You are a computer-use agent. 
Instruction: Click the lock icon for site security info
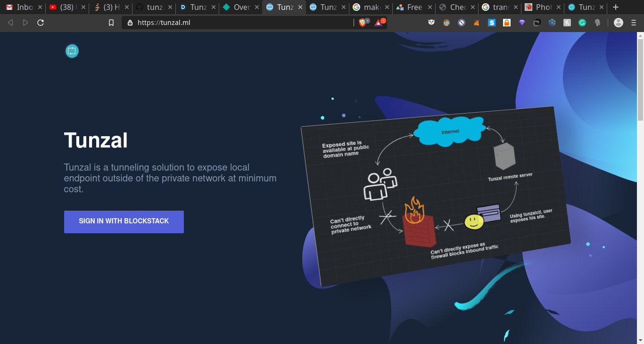tap(130, 23)
